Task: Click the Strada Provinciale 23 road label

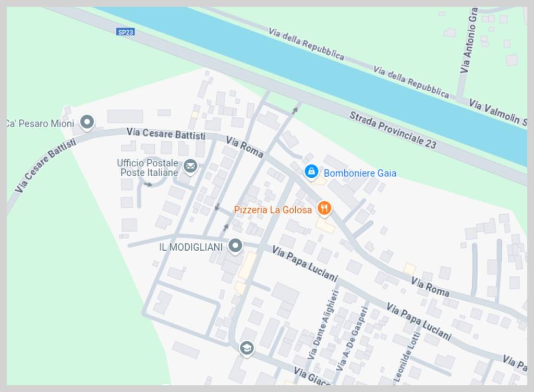Action: pyautogui.click(x=393, y=131)
